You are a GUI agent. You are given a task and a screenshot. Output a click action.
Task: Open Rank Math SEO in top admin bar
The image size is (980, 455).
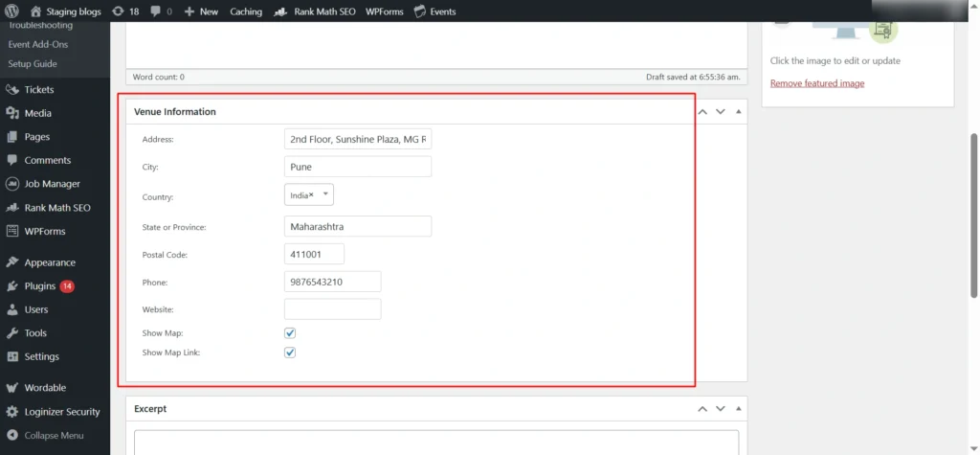[x=315, y=11]
